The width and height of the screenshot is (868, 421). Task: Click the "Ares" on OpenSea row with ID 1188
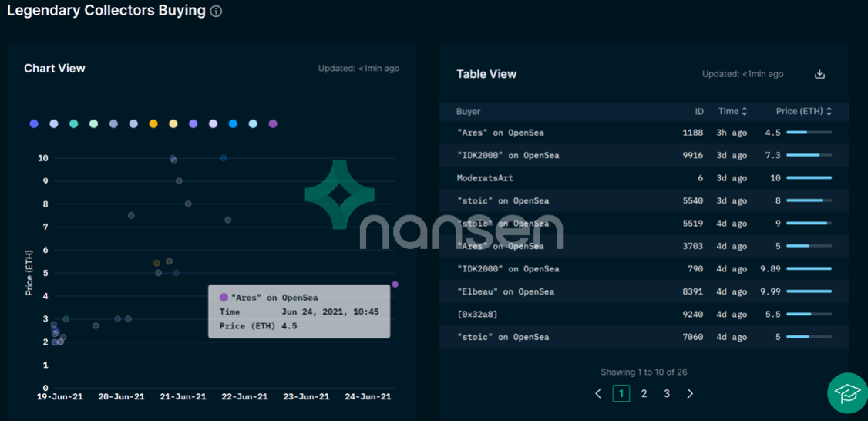tap(644, 133)
